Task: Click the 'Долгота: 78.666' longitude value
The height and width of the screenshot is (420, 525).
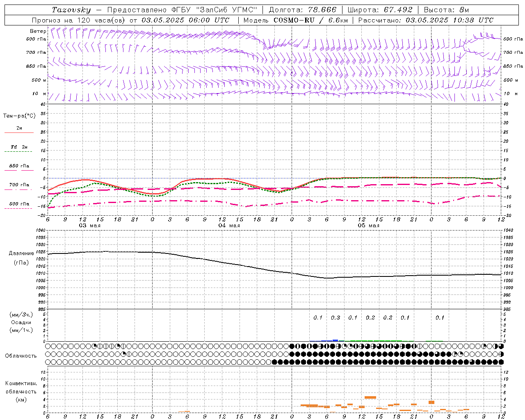Action: pos(303,10)
